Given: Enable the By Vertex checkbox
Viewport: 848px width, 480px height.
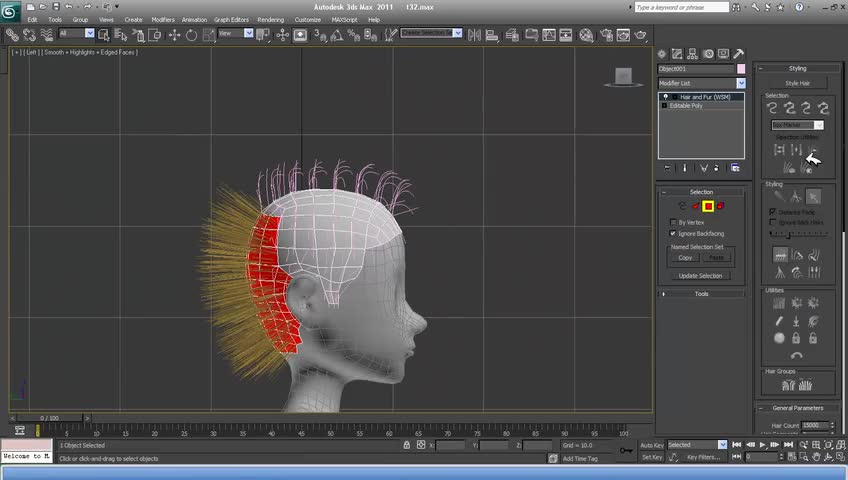Looking at the screenshot, I should 673,222.
